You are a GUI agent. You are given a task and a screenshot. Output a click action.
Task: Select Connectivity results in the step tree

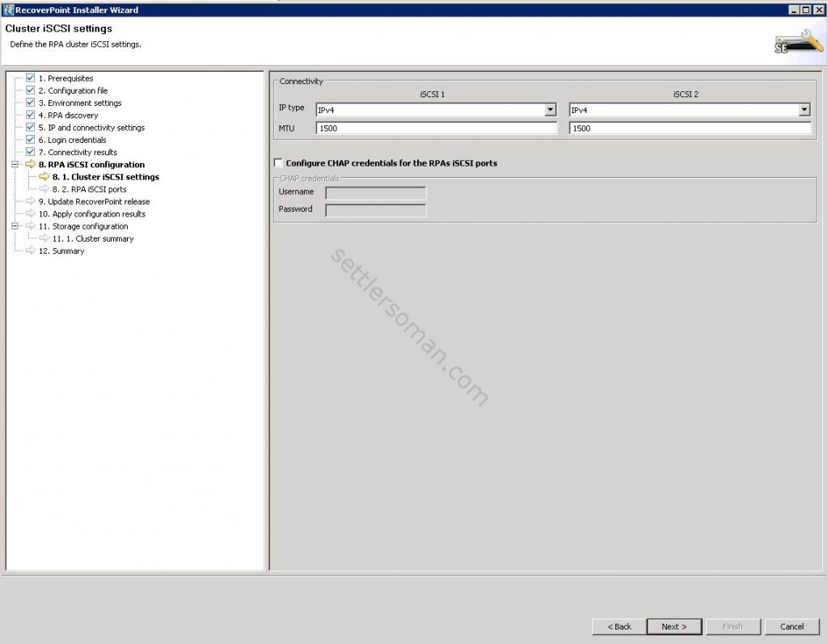tap(82, 153)
